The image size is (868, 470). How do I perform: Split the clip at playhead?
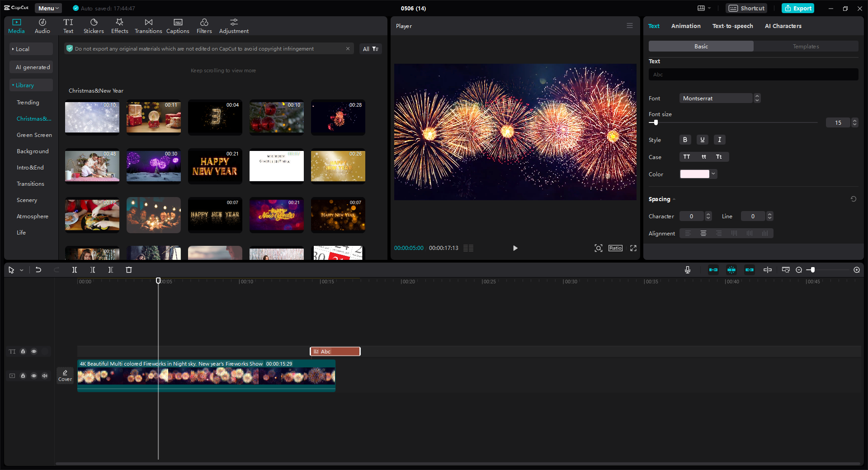(75, 270)
